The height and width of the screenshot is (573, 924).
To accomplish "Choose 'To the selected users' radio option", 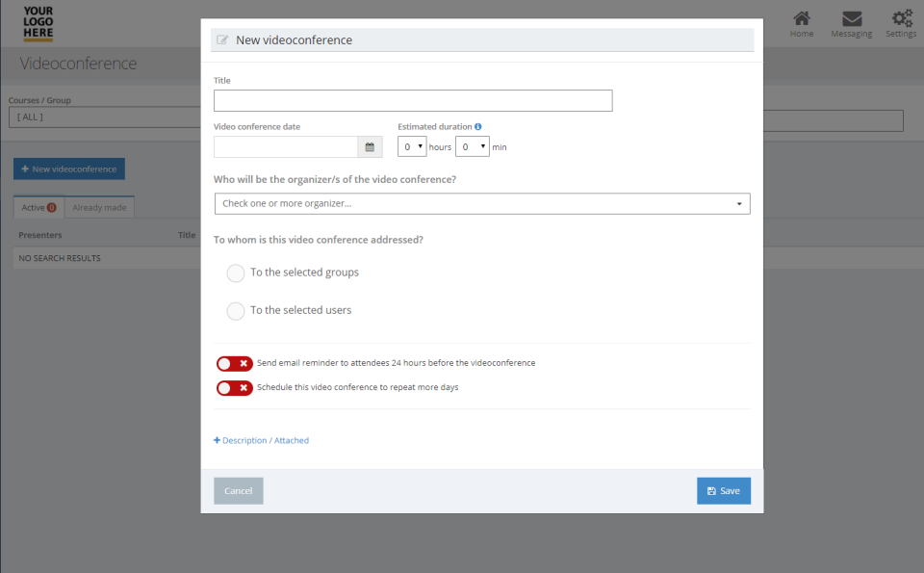I will click(x=236, y=311).
